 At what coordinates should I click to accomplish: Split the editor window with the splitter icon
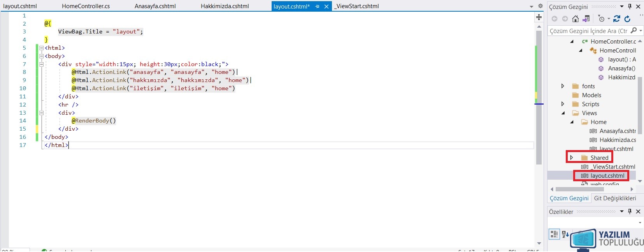pyautogui.click(x=539, y=17)
